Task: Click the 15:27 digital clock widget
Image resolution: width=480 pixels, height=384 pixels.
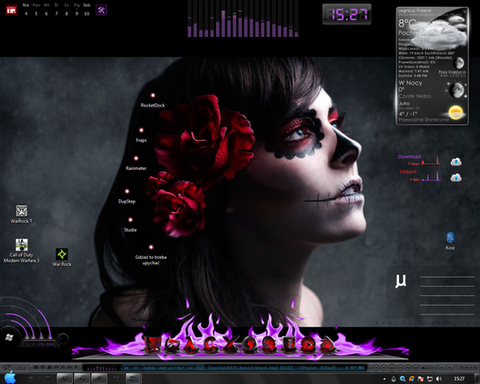Action: coord(347,14)
